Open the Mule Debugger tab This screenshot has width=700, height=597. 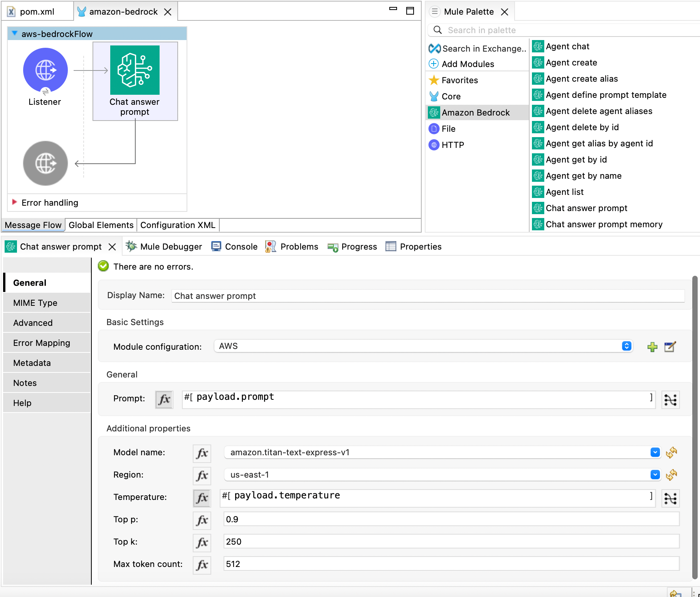pyautogui.click(x=164, y=247)
